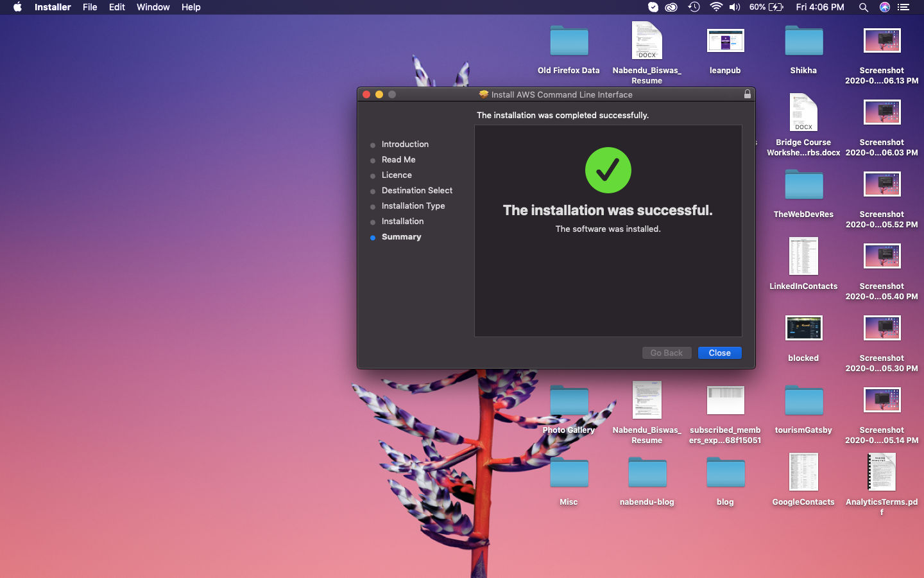The image size is (924, 578).
Task: Open the Help menu
Action: (x=191, y=7)
